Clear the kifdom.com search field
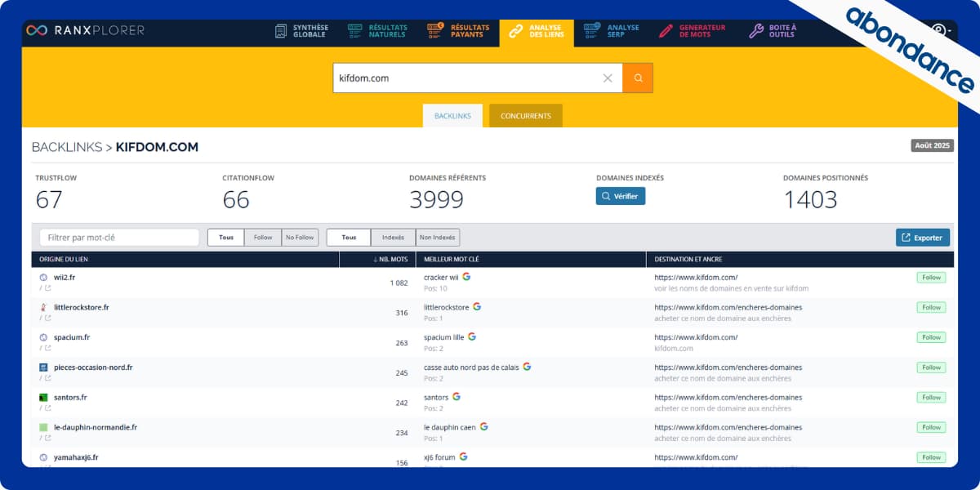Viewport: 980px width, 490px height. [608, 78]
